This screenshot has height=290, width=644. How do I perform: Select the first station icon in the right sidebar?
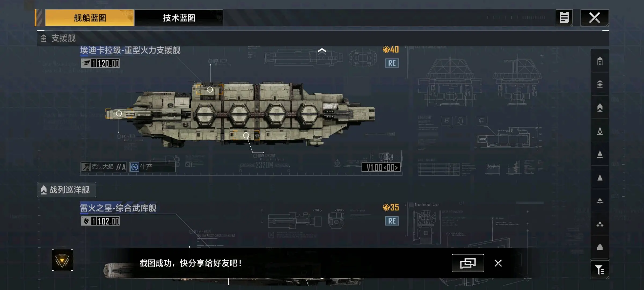[x=600, y=61]
